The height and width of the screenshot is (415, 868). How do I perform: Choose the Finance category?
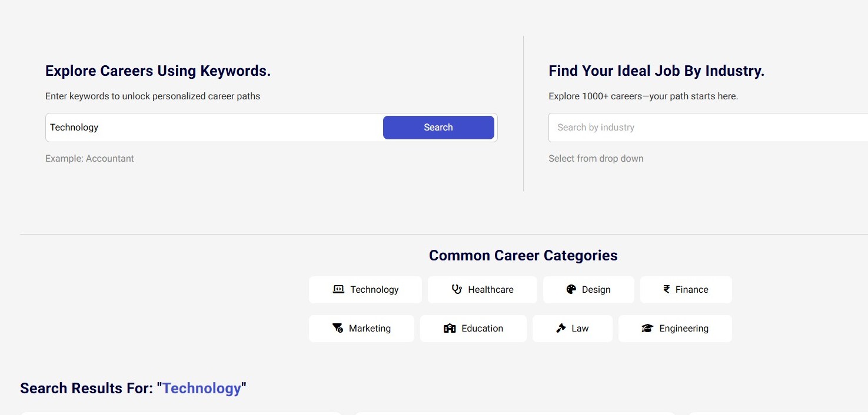686,289
